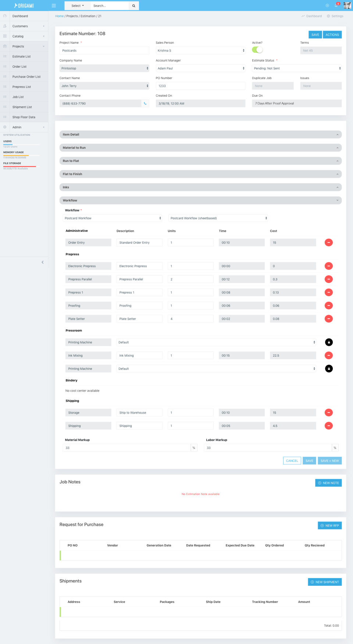Click the PO Number input field
This screenshot has width=353, height=644.
[200, 86]
